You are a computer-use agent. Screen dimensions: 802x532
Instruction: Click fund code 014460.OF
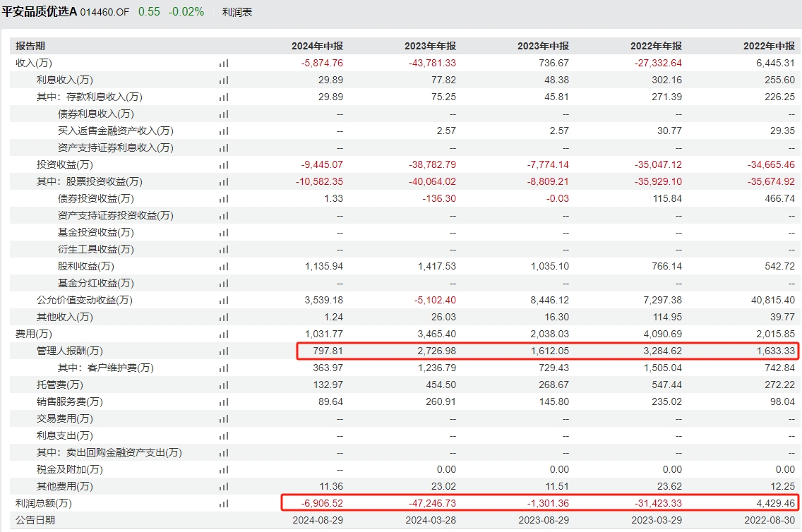[104, 12]
